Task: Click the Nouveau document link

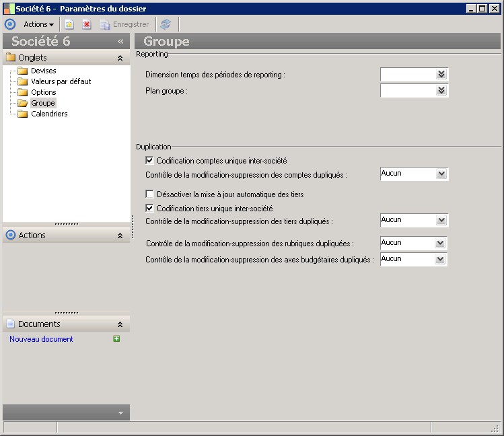Action: (x=41, y=339)
